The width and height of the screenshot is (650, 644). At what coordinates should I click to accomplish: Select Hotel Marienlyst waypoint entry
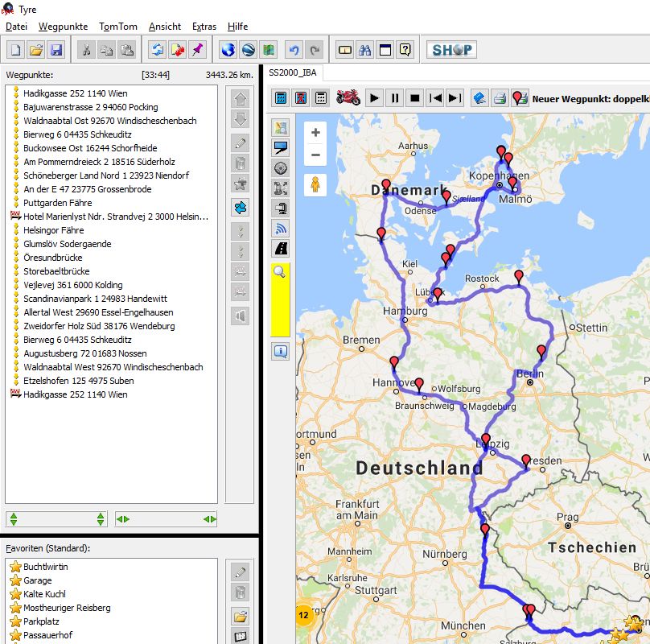(115, 217)
